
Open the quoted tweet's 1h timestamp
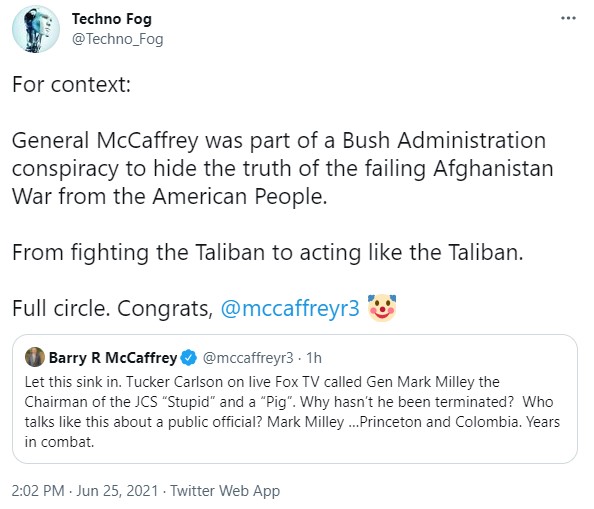[x=314, y=358]
